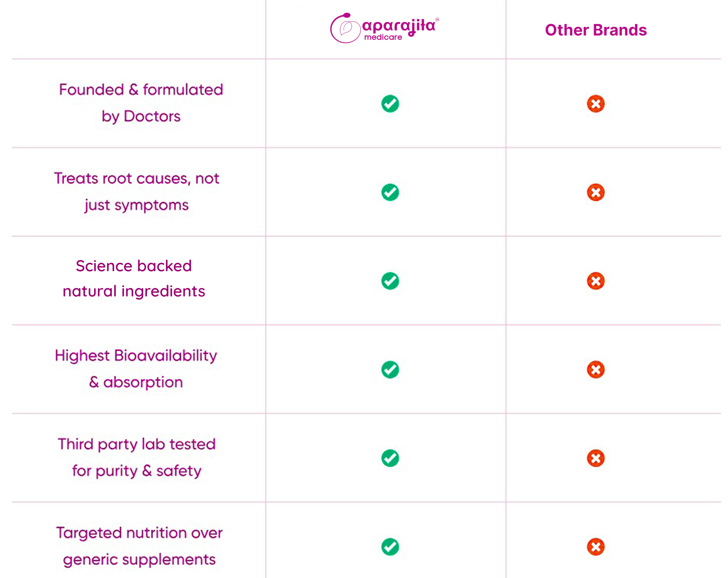Click green checkmark for Highest Bioavailability
728x578 pixels.
390,369
